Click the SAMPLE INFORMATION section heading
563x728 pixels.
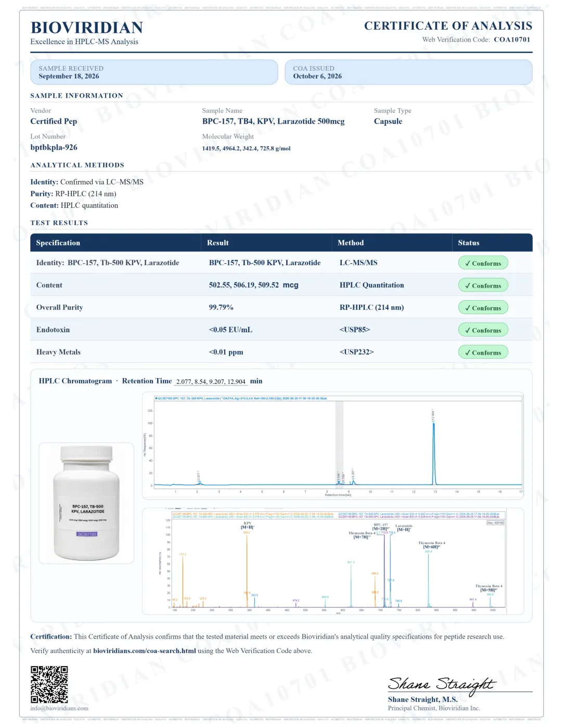pyautogui.click(x=77, y=96)
